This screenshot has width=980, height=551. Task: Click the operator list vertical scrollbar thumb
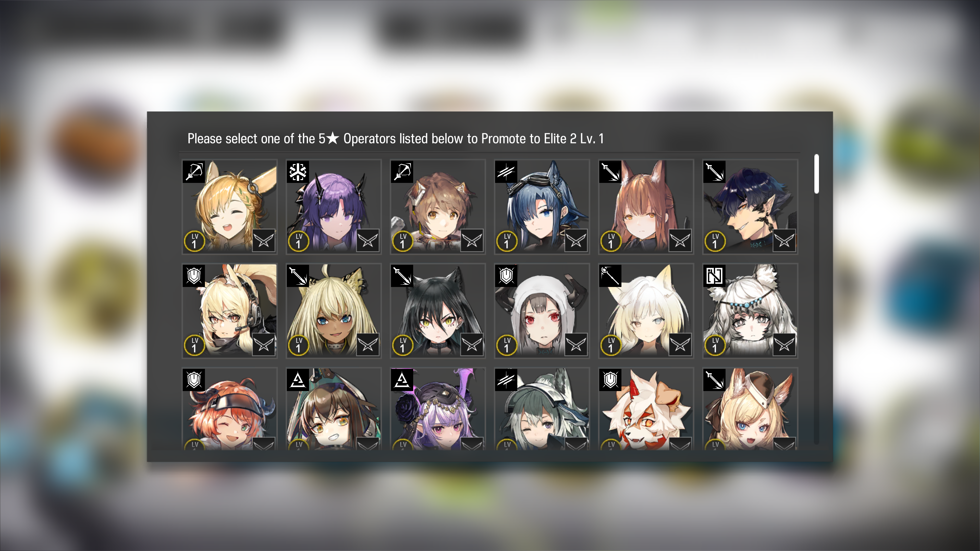tap(816, 174)
